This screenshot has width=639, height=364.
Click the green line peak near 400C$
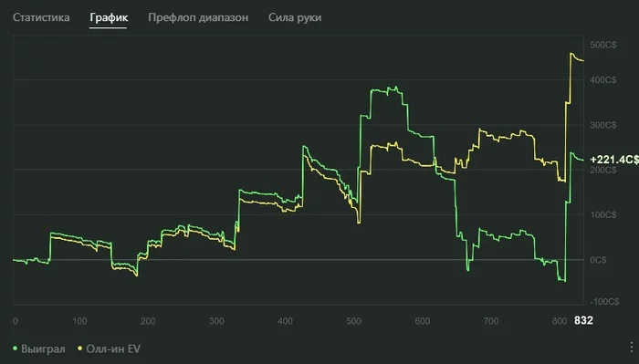(x=395, y=87)
